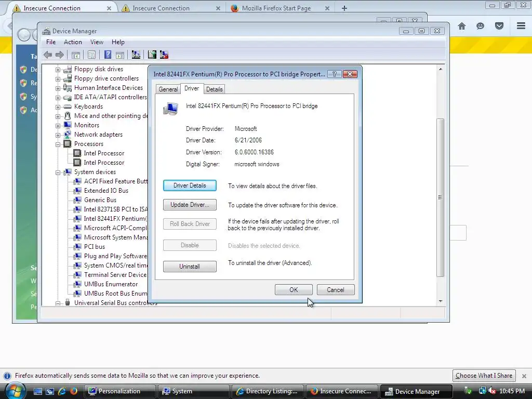Open the Firefox hamburger menu
The image size is (532, 399).
click(521, 26)
